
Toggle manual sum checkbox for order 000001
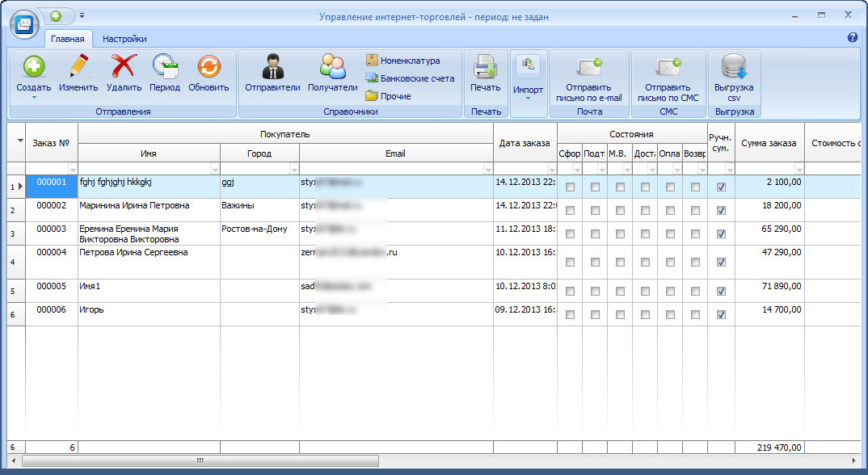(721, 187)
